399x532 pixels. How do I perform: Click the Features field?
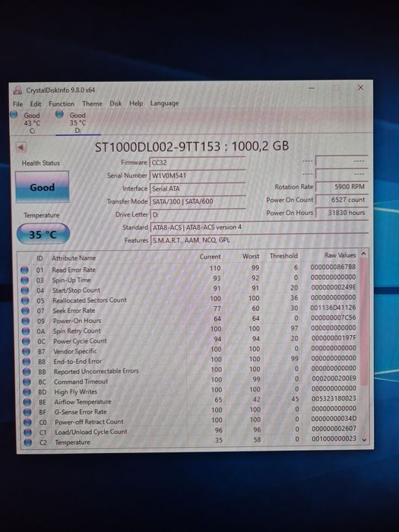pos(259,240)
